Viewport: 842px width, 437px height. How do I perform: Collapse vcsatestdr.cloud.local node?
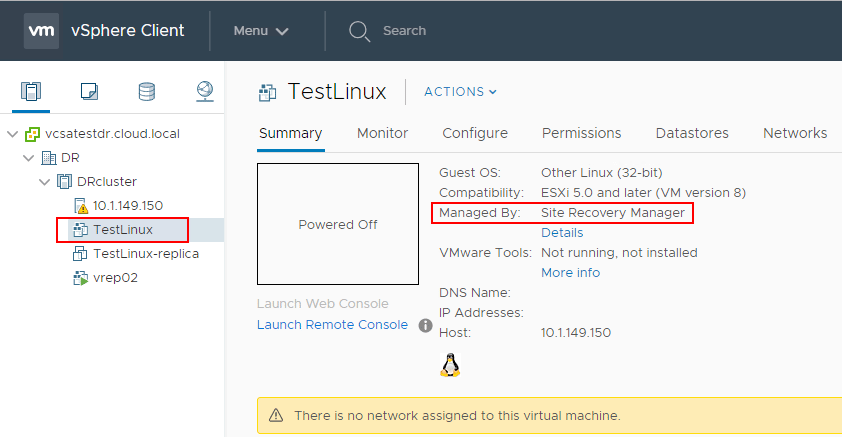click(13, 134)
